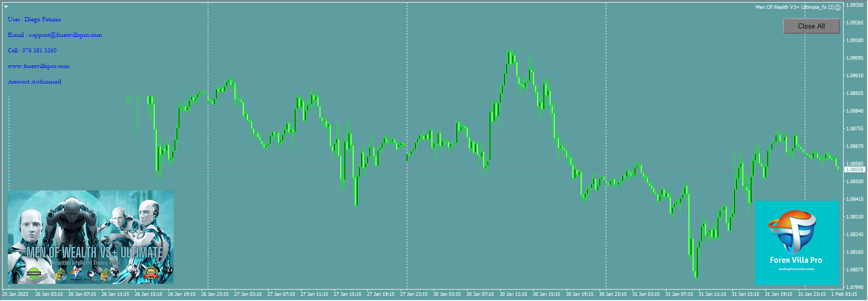Click the 26 Jan 03:15 time axis label
This screenshot has width=868, height=301.
click(x=49, y=294)
